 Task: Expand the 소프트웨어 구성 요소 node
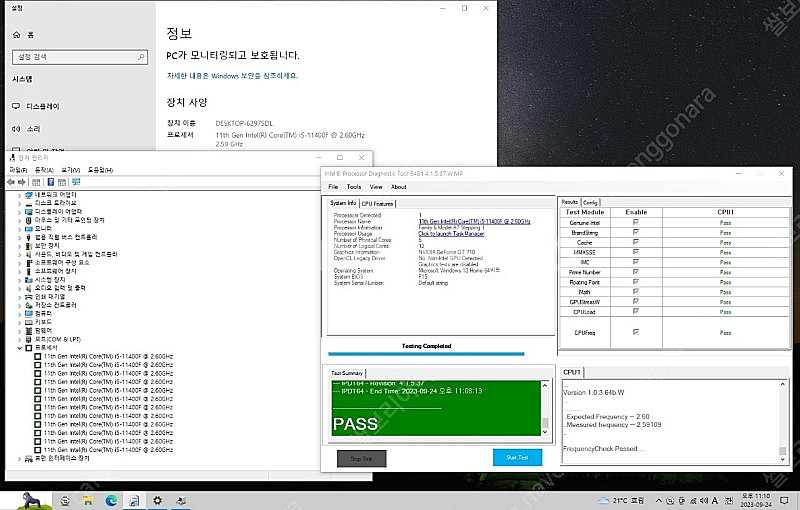19,263
